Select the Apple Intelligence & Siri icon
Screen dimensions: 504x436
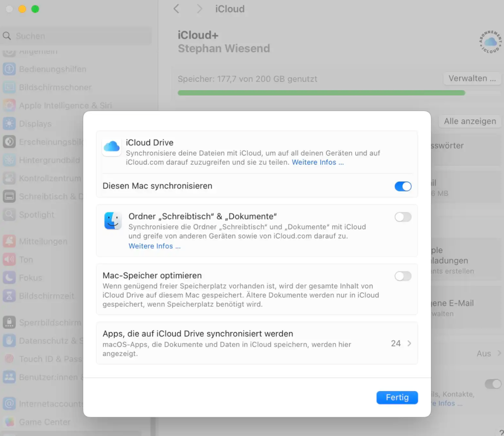[9, 105]
